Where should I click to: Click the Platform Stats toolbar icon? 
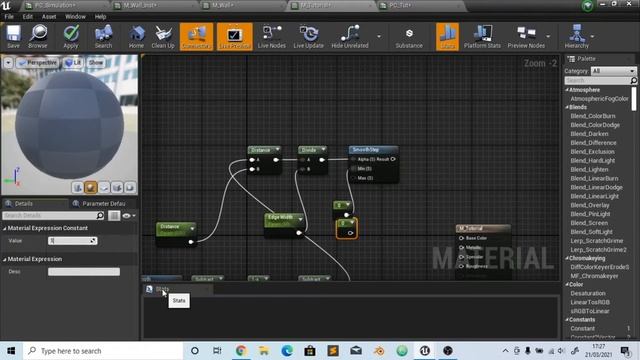(x=482, y=36)
